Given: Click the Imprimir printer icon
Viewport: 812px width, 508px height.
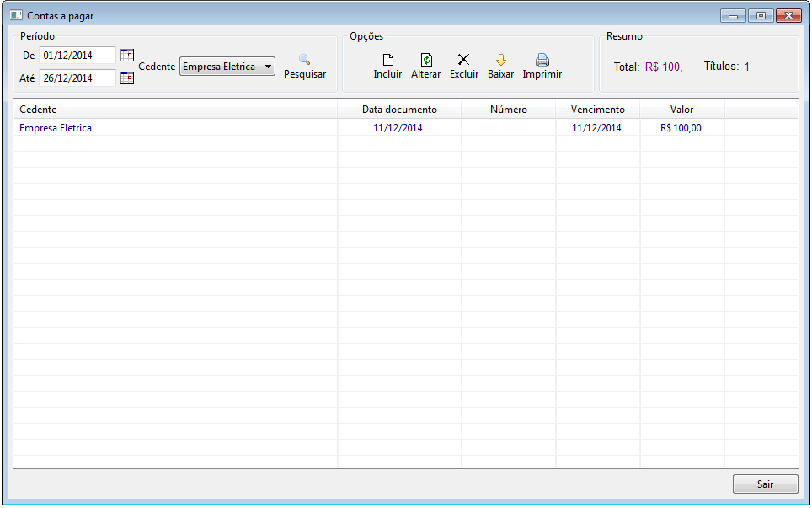Looking at the screenshot, I should pos(542,60).
